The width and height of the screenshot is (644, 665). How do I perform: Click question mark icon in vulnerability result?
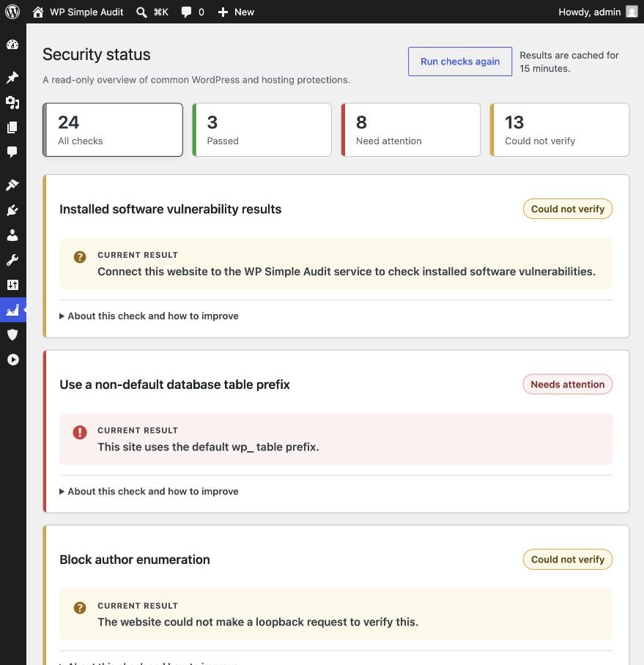tap(80, 257)
